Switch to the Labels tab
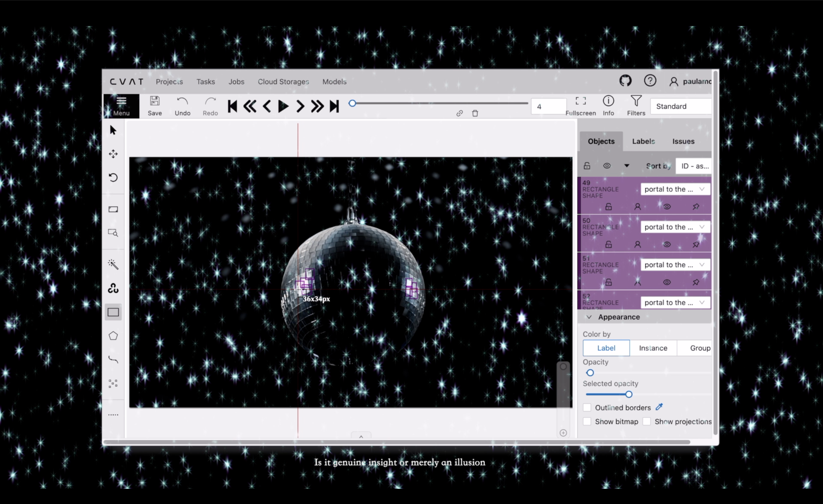823x504 pixels. coord(643,141)
